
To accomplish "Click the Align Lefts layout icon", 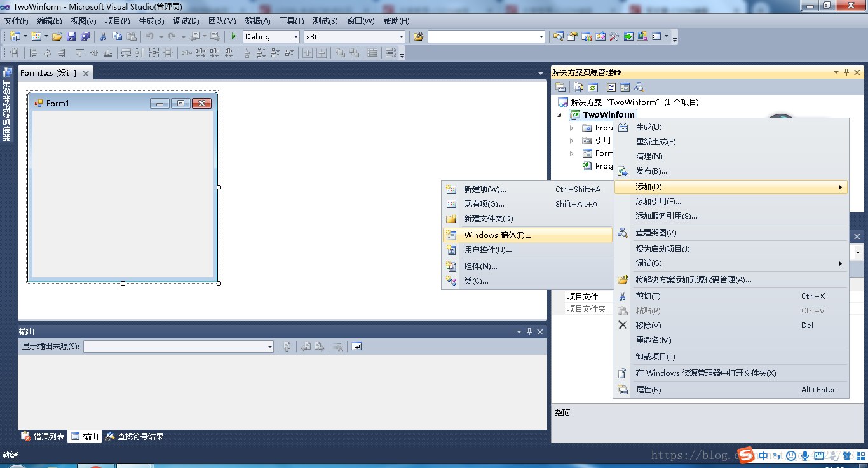I will (34, 53).
